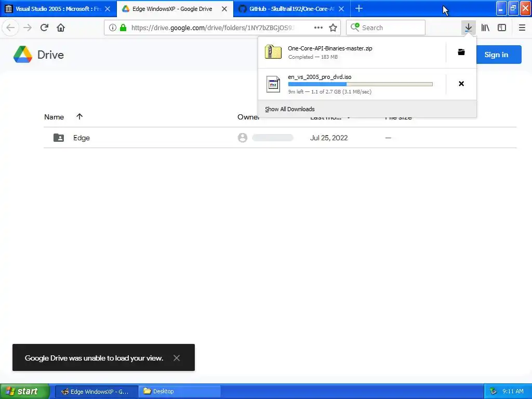Open the browser home page
This screenshot has width=532, height=399.
click(x=61, y=28)
